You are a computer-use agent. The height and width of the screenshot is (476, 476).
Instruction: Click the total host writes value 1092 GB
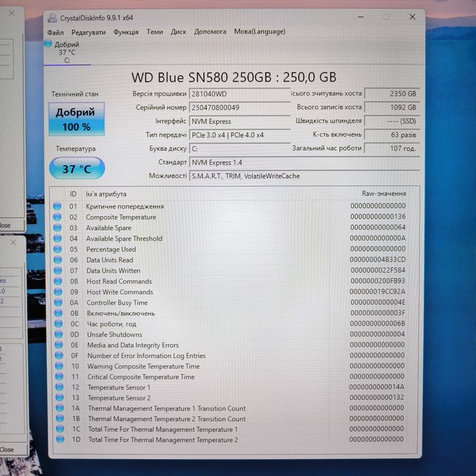coord(392,107)
